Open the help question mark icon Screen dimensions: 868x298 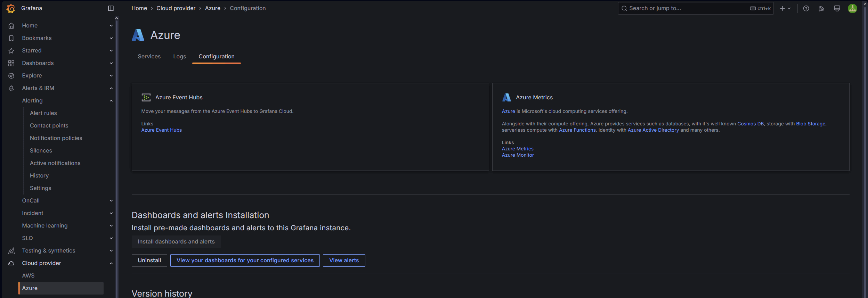[x=806, y=8]
